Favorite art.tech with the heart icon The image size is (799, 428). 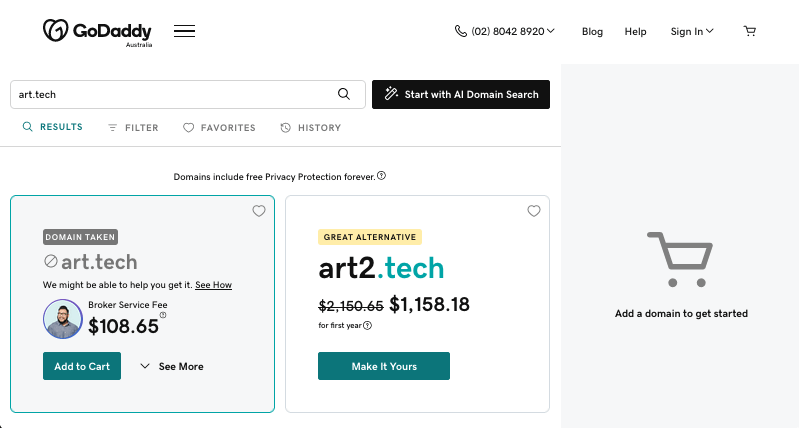click(259, 211)
